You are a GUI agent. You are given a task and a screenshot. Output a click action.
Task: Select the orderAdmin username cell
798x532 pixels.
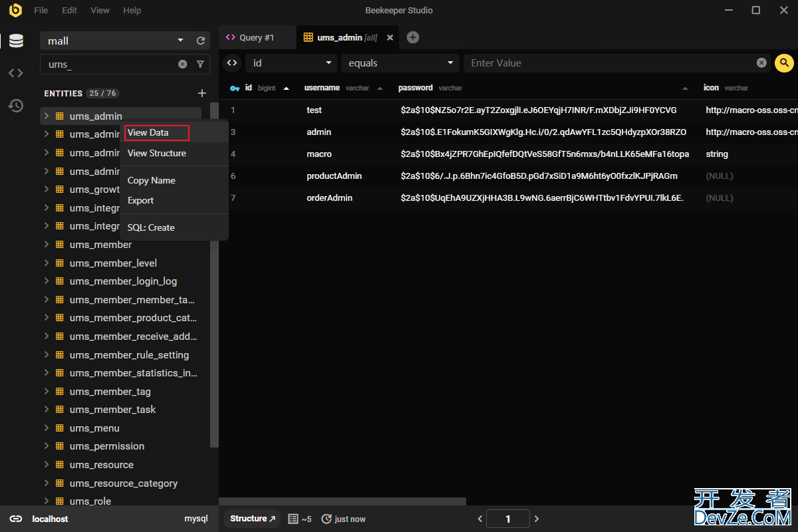(330, 198)
